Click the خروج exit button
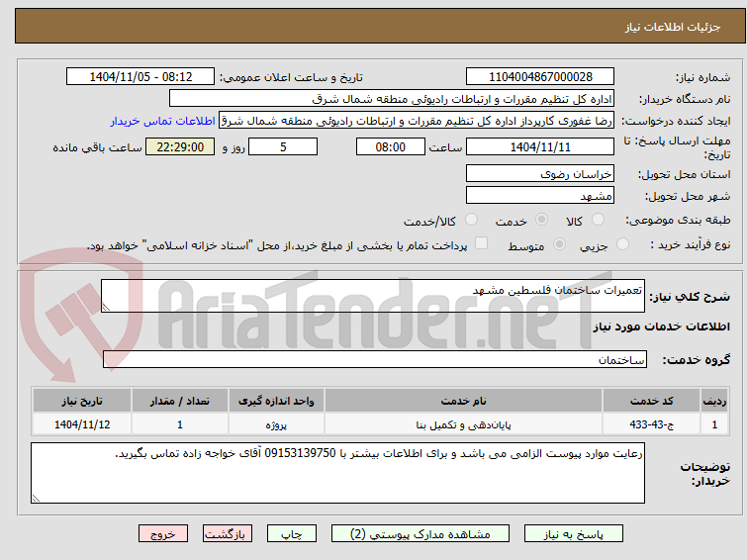The height and width of the screenshot is (560, 747). [163, 534]
